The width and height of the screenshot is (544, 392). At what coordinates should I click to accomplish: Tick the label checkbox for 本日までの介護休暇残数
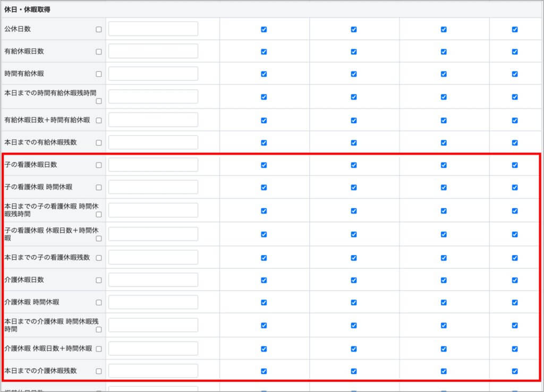[98, 371]
